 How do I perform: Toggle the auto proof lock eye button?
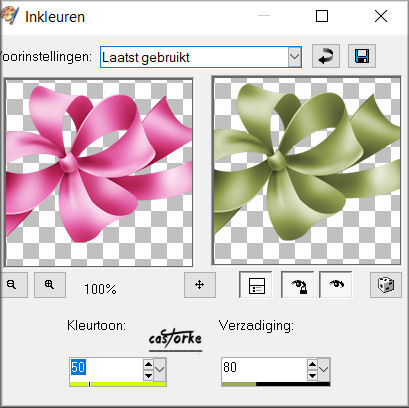pos(299,285)
